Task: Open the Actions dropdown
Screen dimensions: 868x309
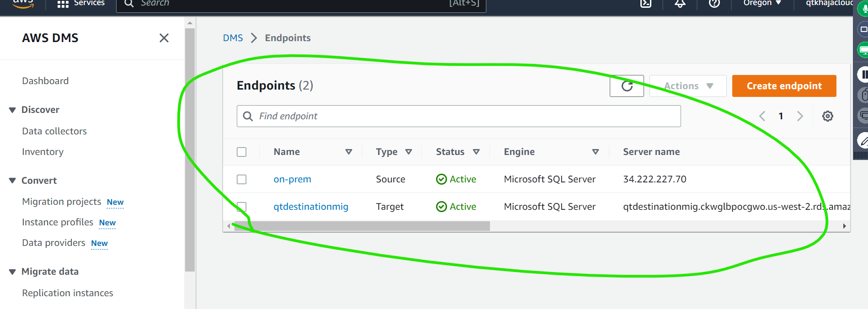Action: coord(688,86)
